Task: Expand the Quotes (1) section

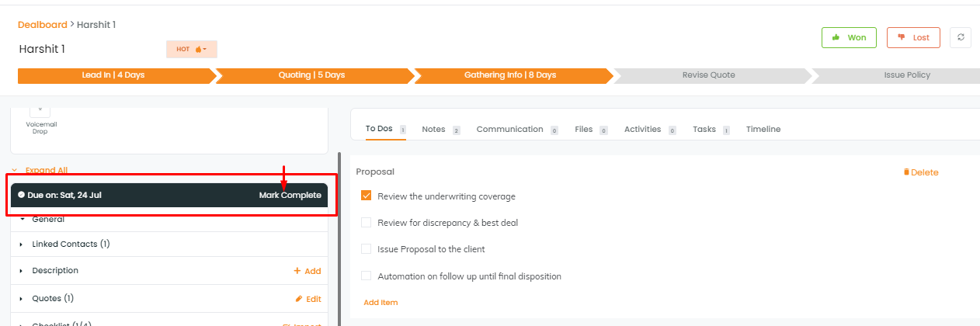Action: [x=168, y=298]
